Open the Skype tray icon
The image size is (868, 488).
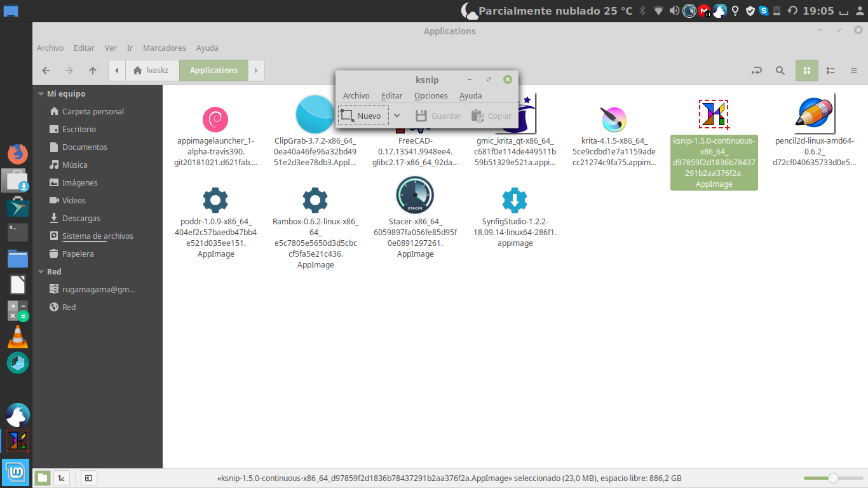click(763, 10)
